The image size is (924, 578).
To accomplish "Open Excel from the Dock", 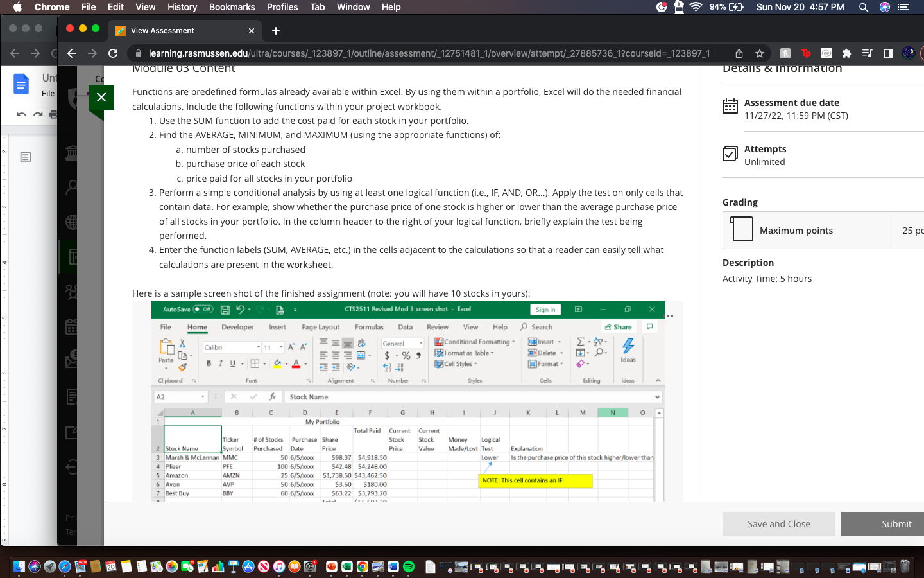I will coord(347,566).
